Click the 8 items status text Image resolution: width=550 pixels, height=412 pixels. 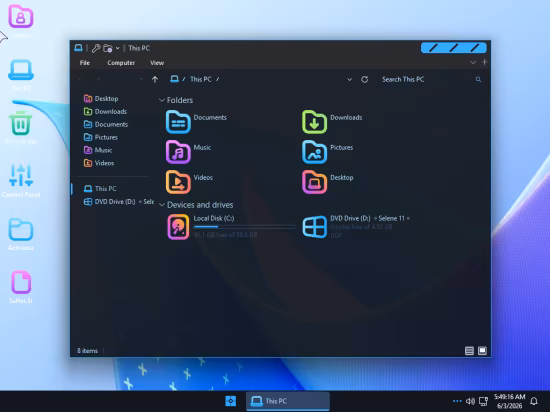point(87,351)
